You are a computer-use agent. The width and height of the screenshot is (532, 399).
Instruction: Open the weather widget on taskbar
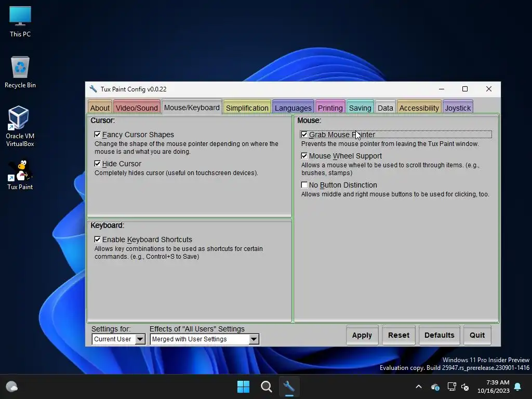(x=12, y=387)
